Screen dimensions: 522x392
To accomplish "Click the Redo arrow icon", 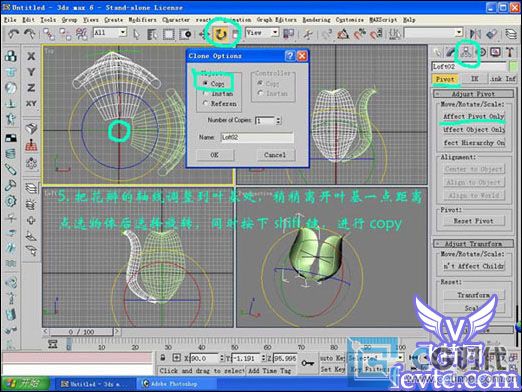I will click(29, 34).
